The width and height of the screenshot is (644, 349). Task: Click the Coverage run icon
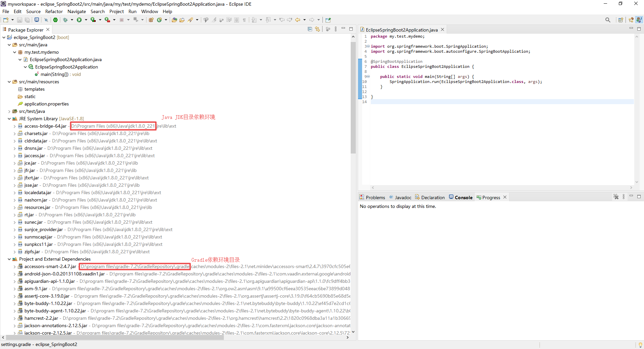93,20
